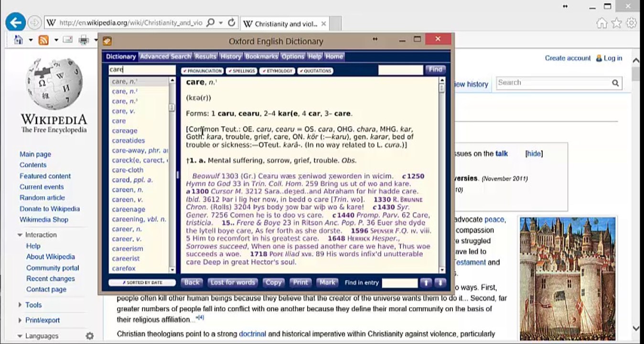Open the browser home page icon

pyautogui.click(x=19, y=40)
